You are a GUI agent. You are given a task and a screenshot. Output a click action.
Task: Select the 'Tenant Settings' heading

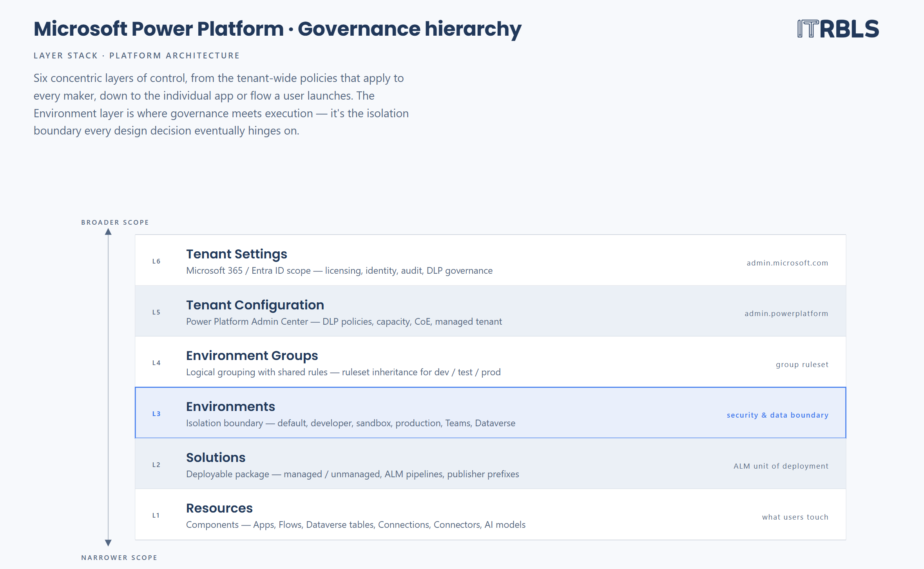pos(236,254)
